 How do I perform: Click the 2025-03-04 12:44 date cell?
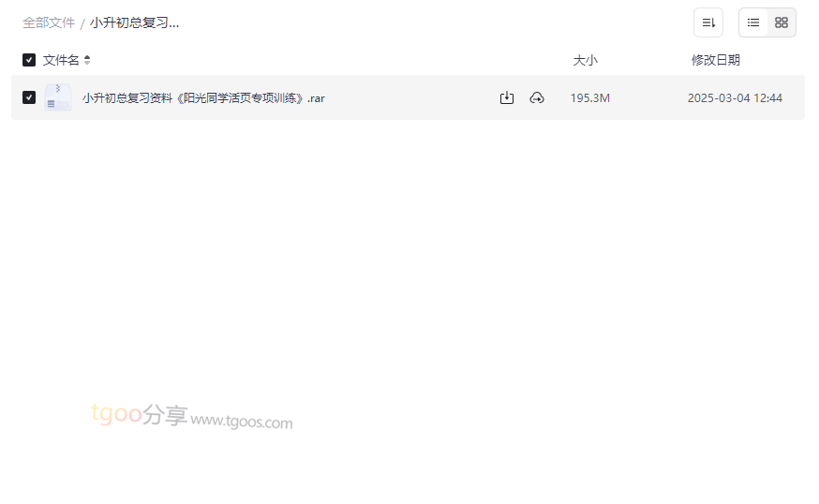(x=735, y=98)
